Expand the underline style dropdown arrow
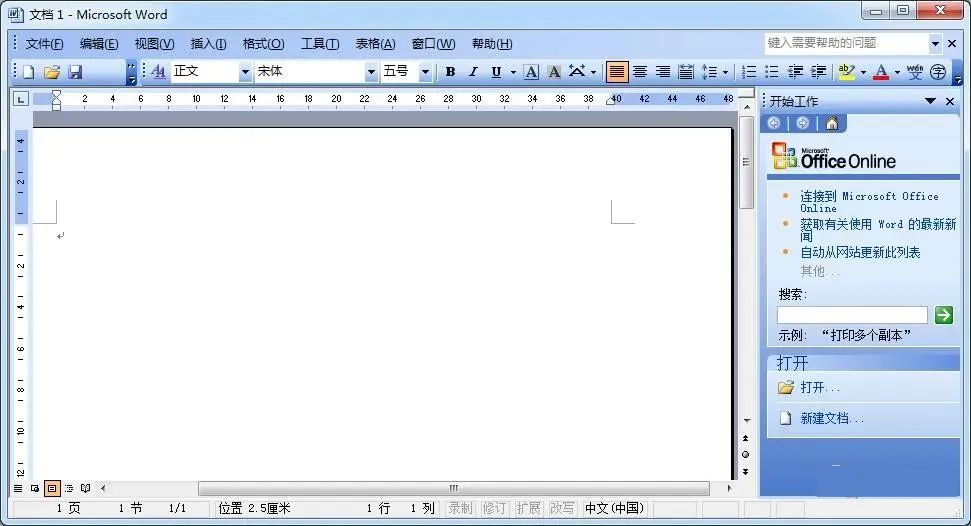This screenshot has height=526, width=971. coord(513,72)
